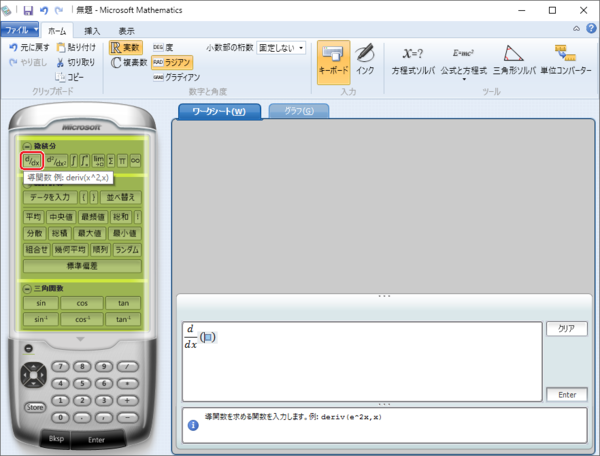
Task: Switch to the 表示 view ribbon tab
Action: 126,31
